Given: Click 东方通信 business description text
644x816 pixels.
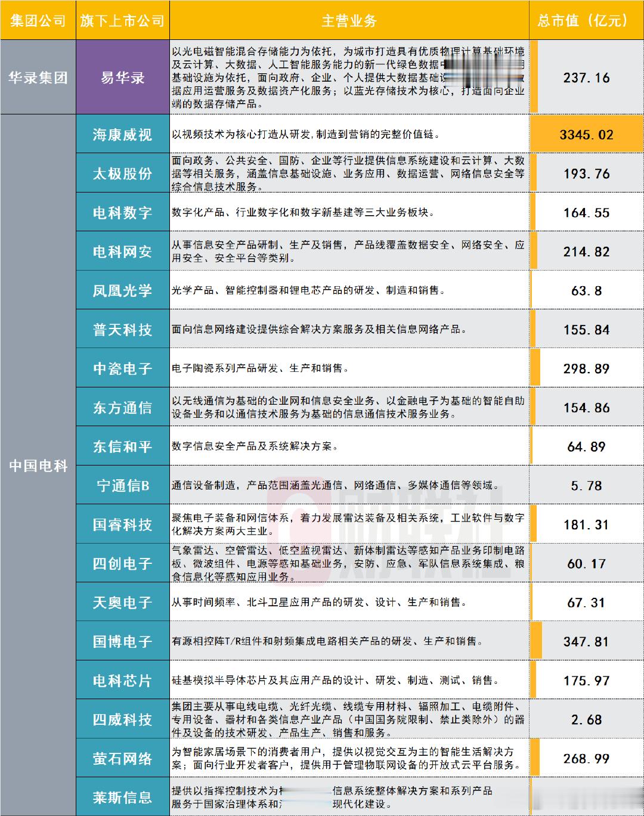Looking at the screenshot, I should [348, 407].
